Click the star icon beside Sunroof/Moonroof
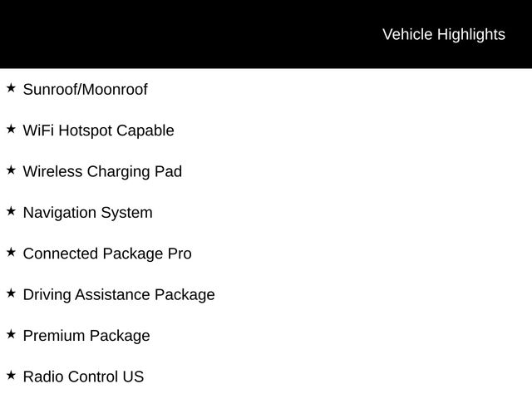The width and height of the screenshot is (532, 399). click(11, 87)
